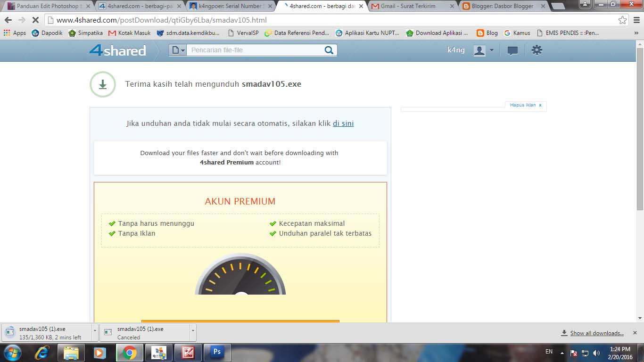Switch to Gmail Surat Terkirim tab

tap(408, 6)
